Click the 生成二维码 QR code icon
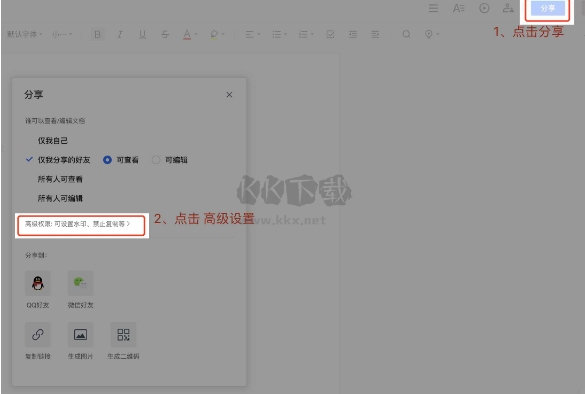The width and height of the screenshot is (585, 394). pyautogui.click(x=123, y=335)
